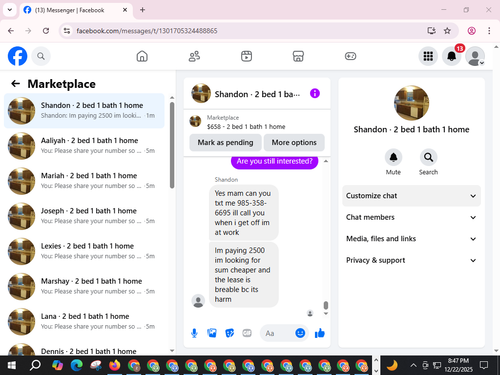
Task: Open Dennis 2 bed 1 bath conversation
Action: pos(84,349)
